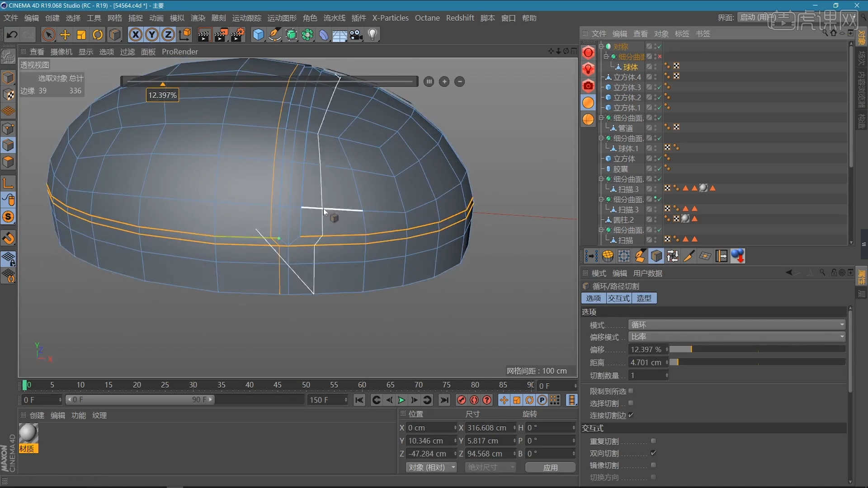Viewport: 868px width, 488px height.
Task: Select the Move tool in toolbar
Action: click(65, 35)
